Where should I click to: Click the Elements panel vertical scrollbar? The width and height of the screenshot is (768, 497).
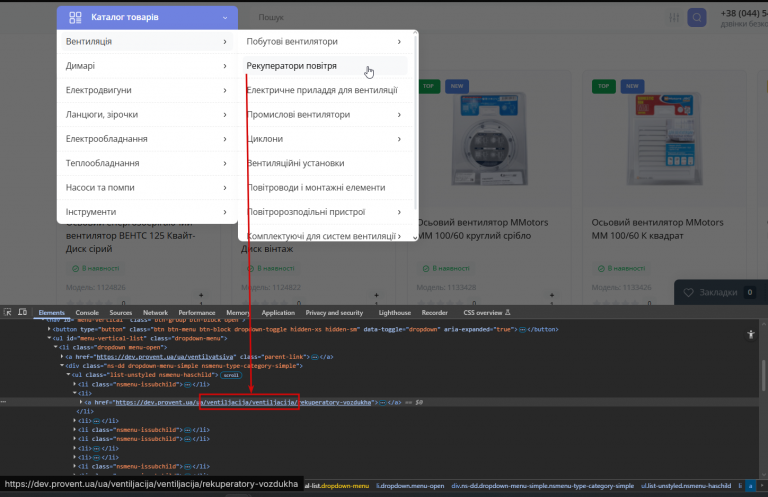tap(763, 377)
